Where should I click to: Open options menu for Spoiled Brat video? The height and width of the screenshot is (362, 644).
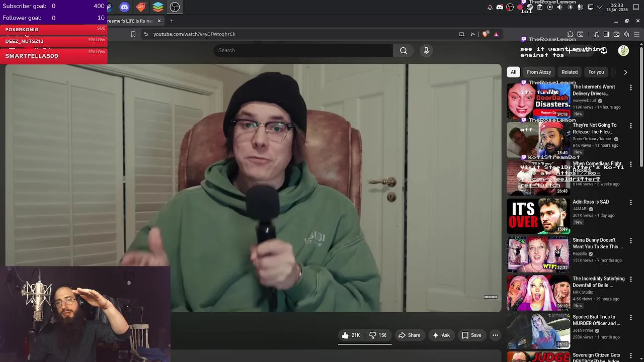tap(630, 318)
